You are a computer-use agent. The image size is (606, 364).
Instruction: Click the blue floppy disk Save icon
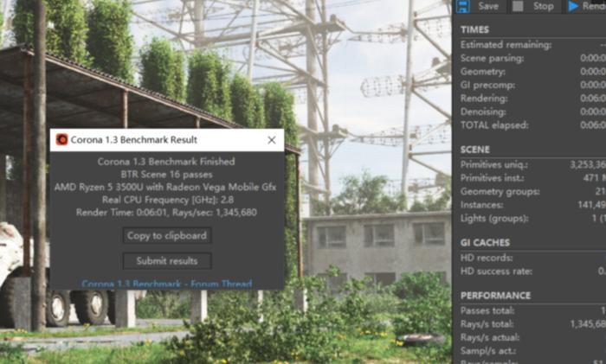[462, 6]
